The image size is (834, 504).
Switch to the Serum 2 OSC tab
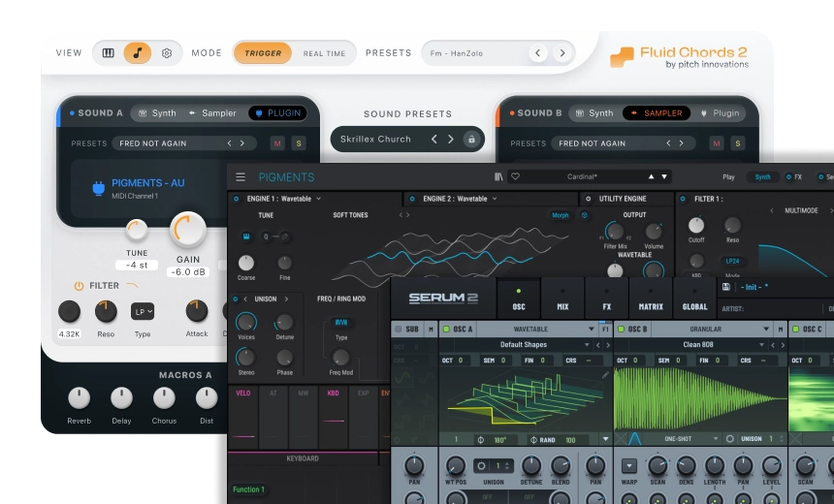tap(519, 299)
